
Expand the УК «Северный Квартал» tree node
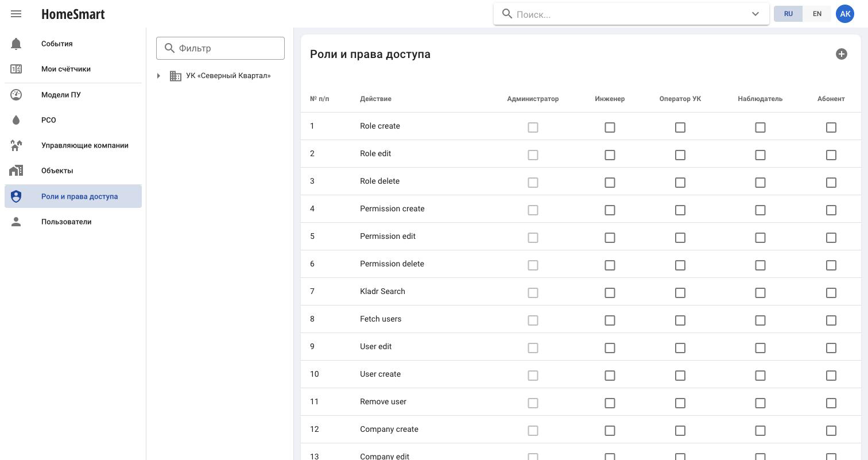point(158,76)
